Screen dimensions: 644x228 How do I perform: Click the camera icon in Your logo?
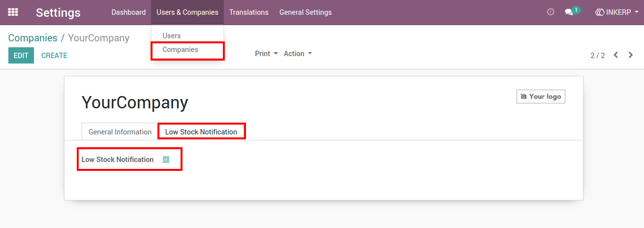click(x=523, y=97)
